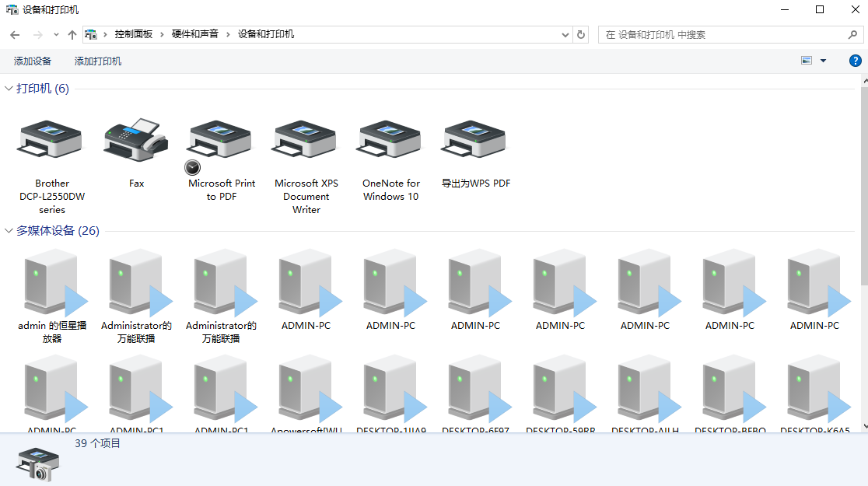This screenshot has height=486, width=868.
Task: Refresh the current folder view
Action: [x=581, y=35]
